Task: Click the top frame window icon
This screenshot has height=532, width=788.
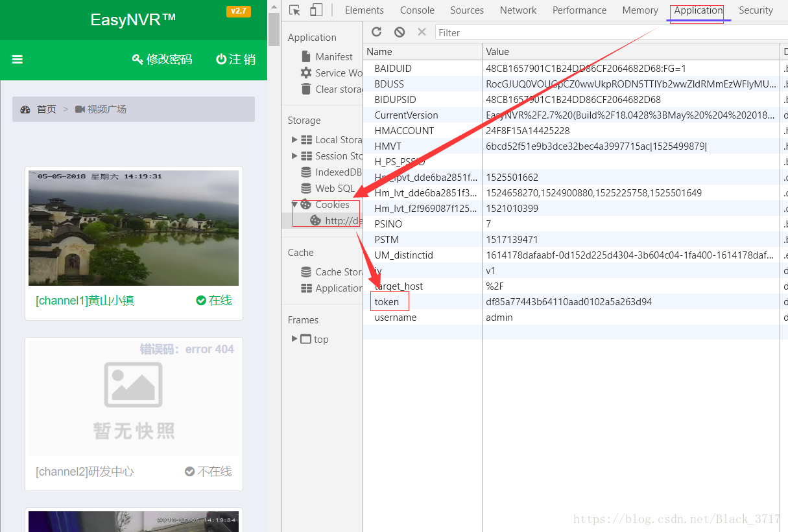Action: click(306, 339)
